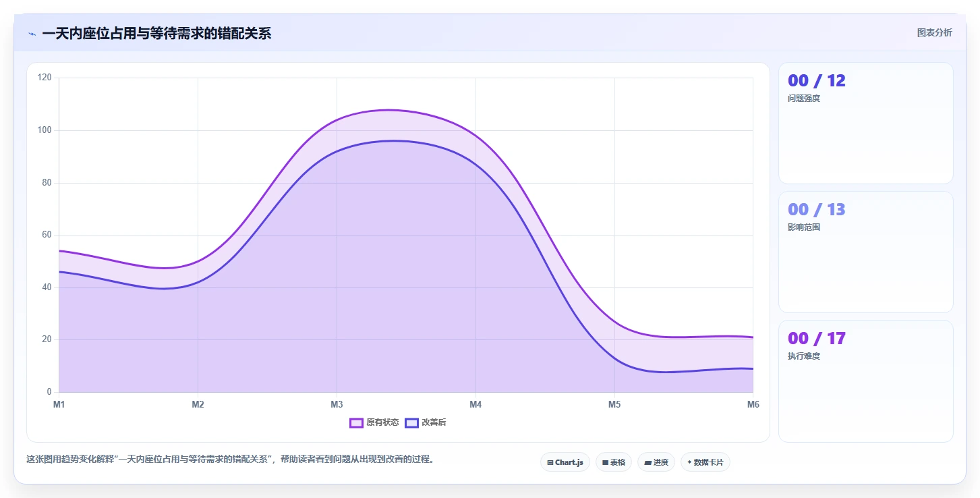Click the 执行难度 label
This screenshot has width=980, height=498.
pyautogui.click(x=804, y=356)
